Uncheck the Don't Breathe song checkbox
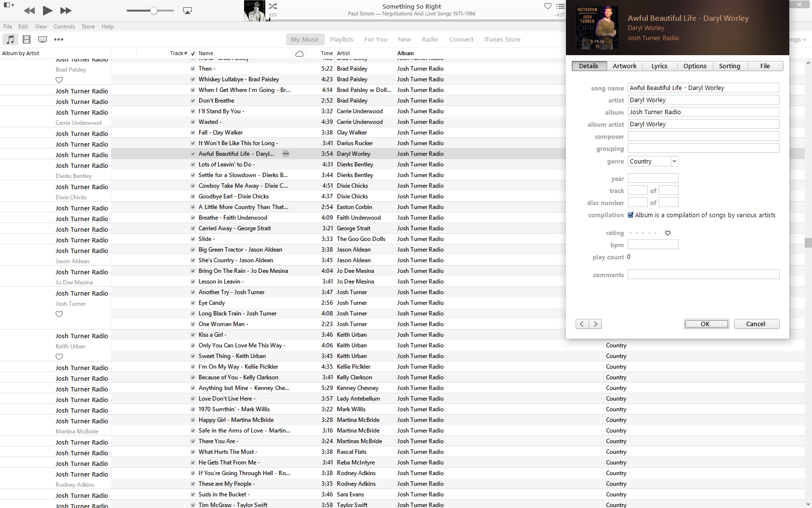The width and height of the screenshot is (812, 508). pyautogui.click(x=193, y=101)
